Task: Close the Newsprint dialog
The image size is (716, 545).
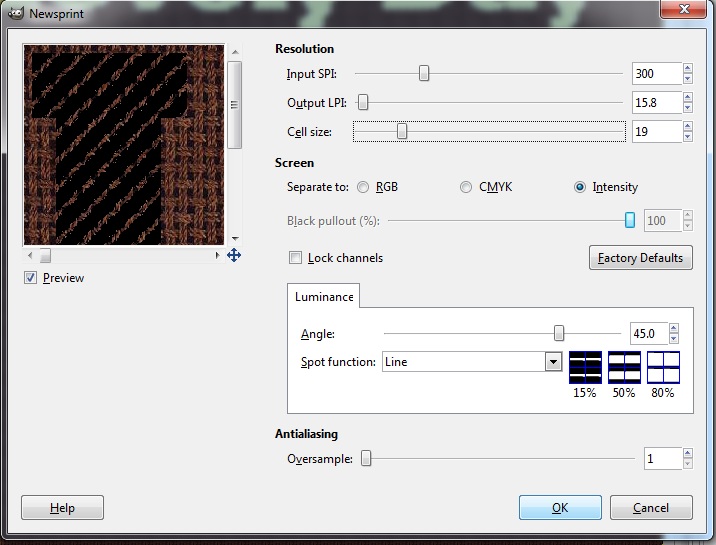Action: tap(684, 9)
